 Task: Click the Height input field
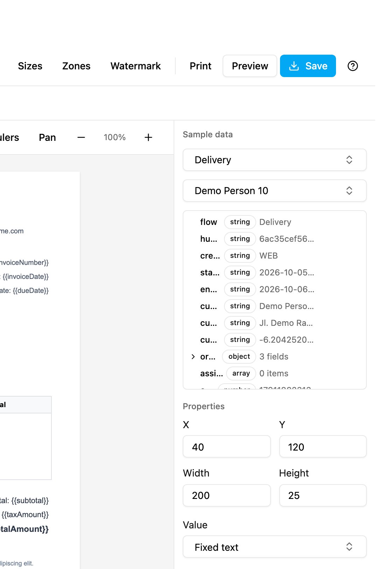pos(323,495)
